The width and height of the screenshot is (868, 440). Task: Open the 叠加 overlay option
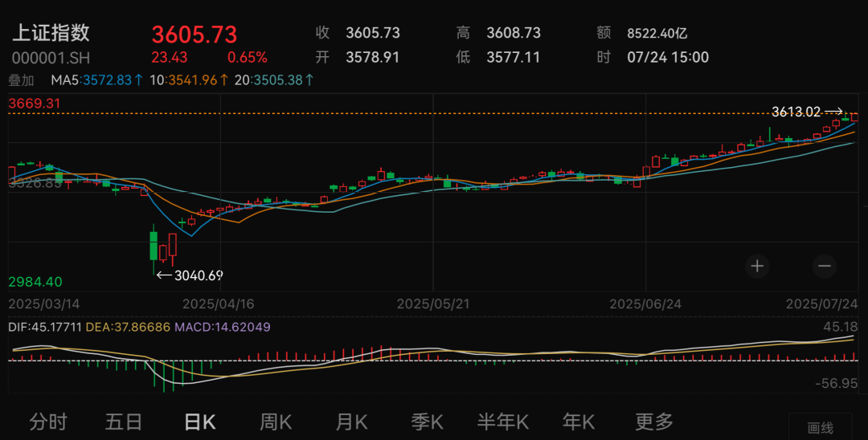pyautogui.click(x=21, y=80)
